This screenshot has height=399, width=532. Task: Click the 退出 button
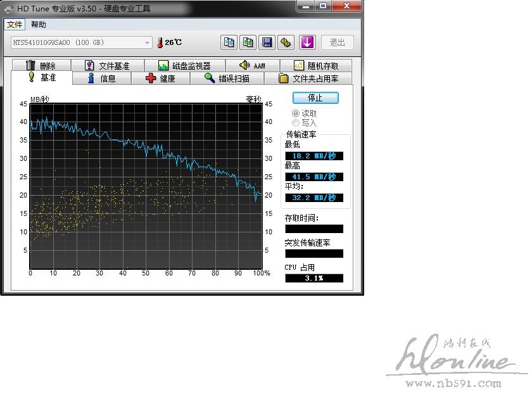(x=338, y=42)
